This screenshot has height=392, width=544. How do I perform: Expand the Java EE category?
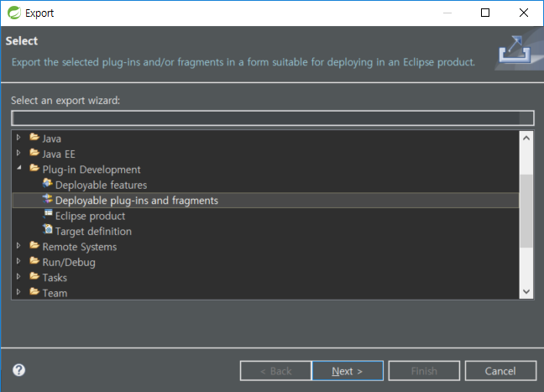pos(18,153)
